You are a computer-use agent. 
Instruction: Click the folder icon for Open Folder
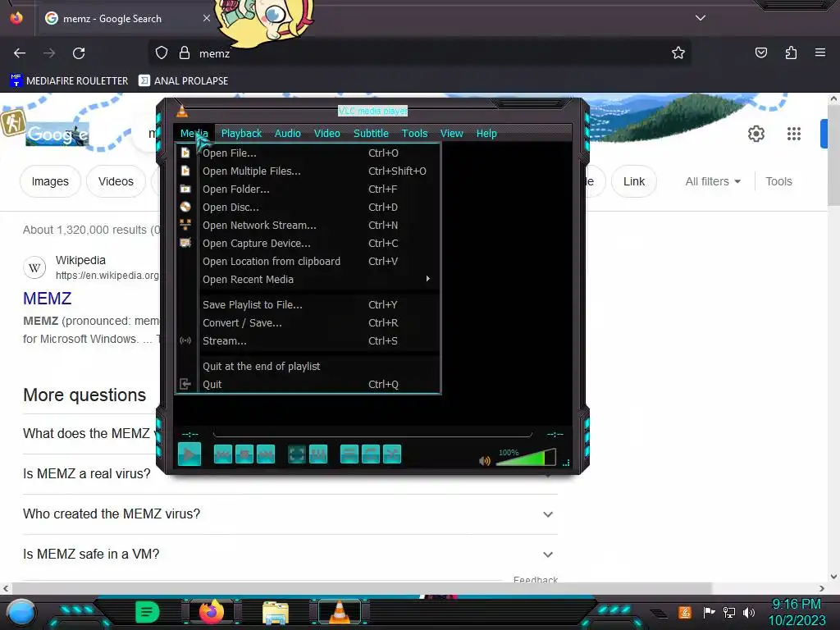pos(185,189)
